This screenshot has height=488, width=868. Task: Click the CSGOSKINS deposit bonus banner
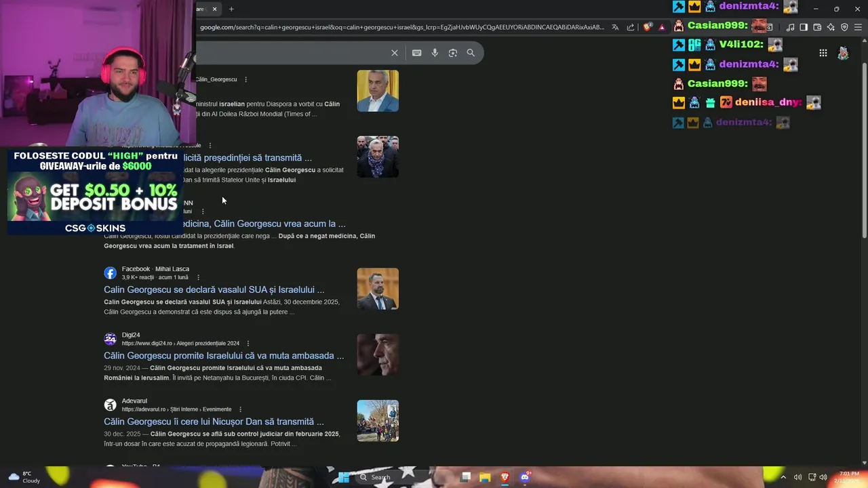pos(95,191)
